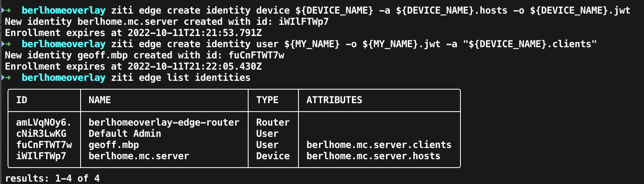Image resolution: width=644 pixels, height=184 pixels.
Task: Select the geoff.mbp entry in the table
Action: tap(114, 145)
